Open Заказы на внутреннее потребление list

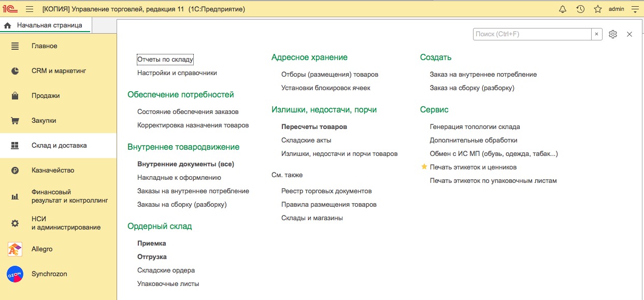(193, 191)
